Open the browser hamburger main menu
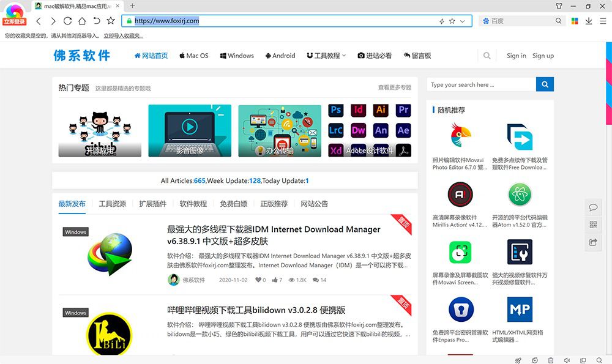Viewport: 612px width, 364px height. pyautogui.click(x=603, y=21)
